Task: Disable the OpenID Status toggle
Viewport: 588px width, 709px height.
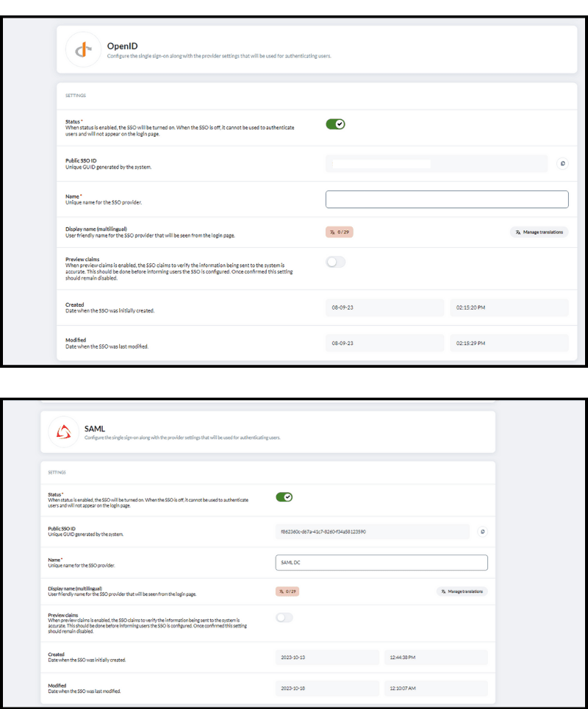Action: tap(335, 124)
